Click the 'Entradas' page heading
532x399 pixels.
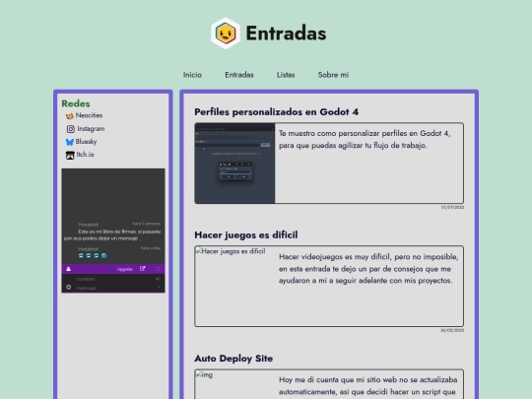tap(286, 33)
